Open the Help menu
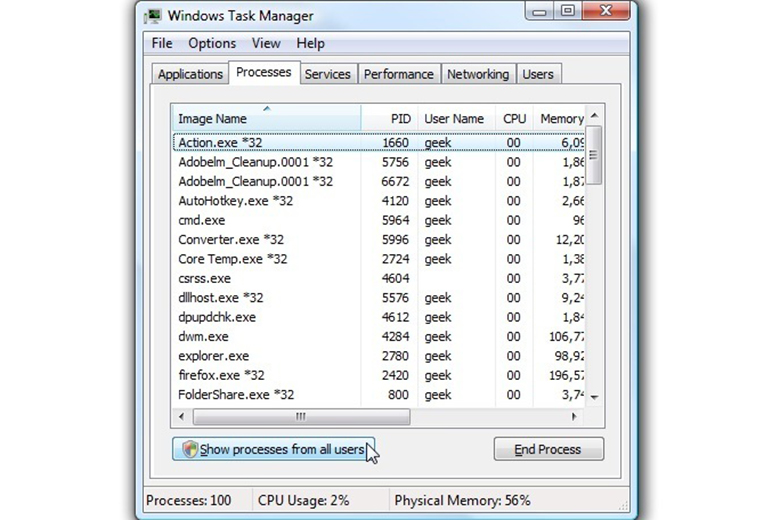The height and width of the screenshot is (520, 780). click(x=310, y=44)
